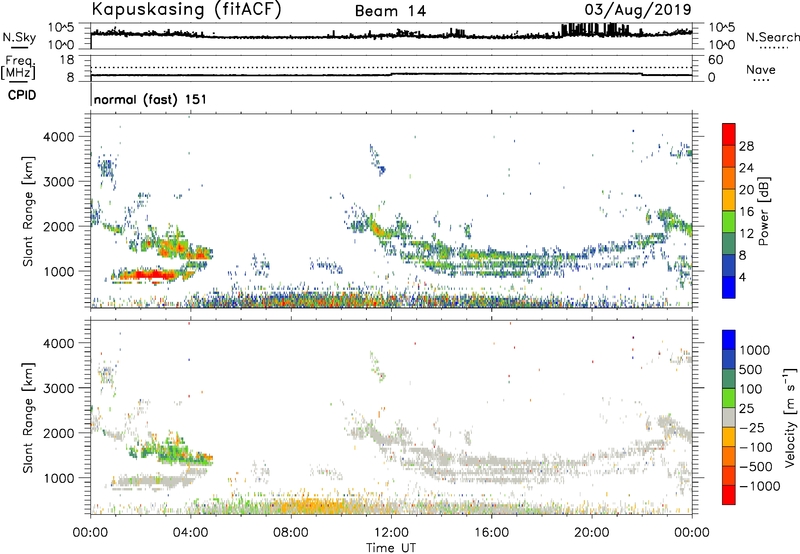
Task: Select the 'Time UT' axis title
Action: (391, 548)
